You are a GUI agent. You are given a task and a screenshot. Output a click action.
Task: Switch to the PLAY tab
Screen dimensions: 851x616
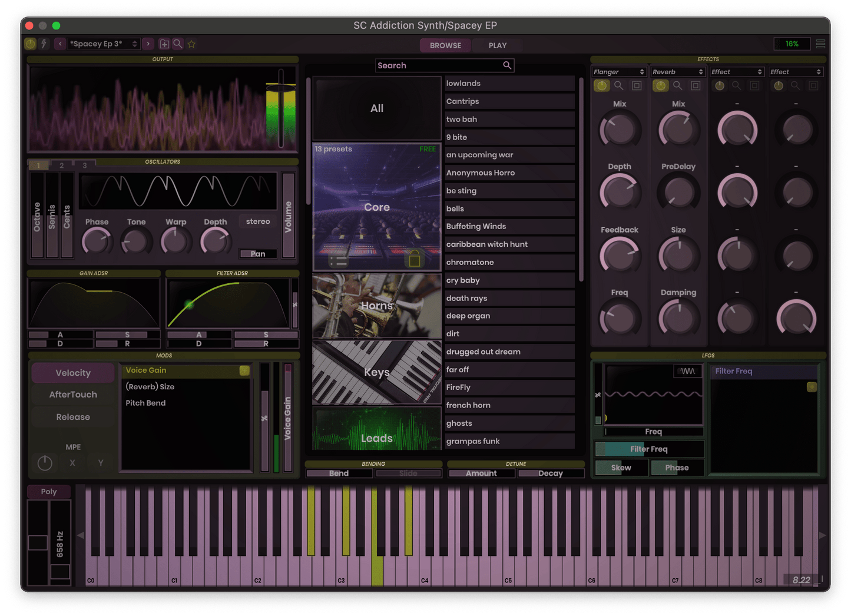496,45
